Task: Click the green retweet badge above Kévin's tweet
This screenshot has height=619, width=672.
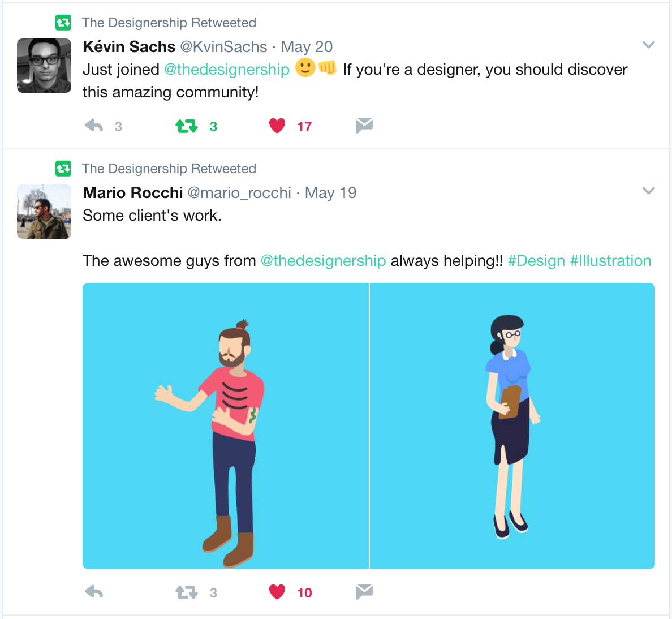Action: 63,23
